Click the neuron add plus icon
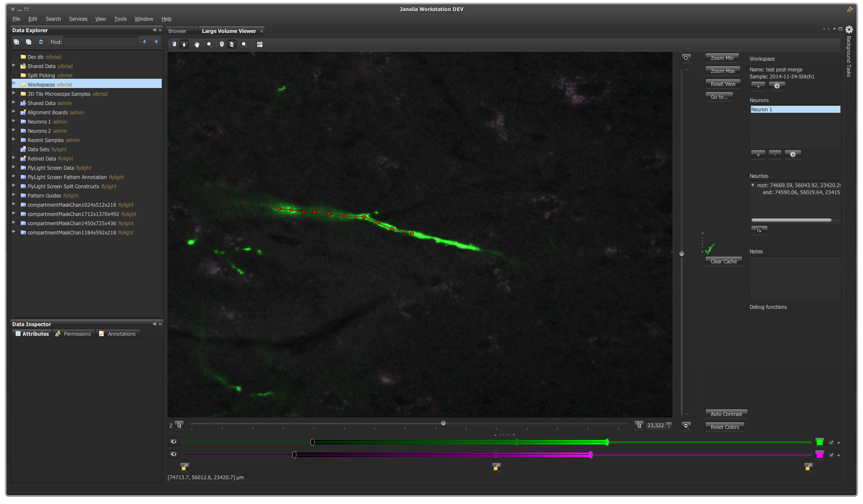This screenshot has height=504, width=863. [758, 155]
